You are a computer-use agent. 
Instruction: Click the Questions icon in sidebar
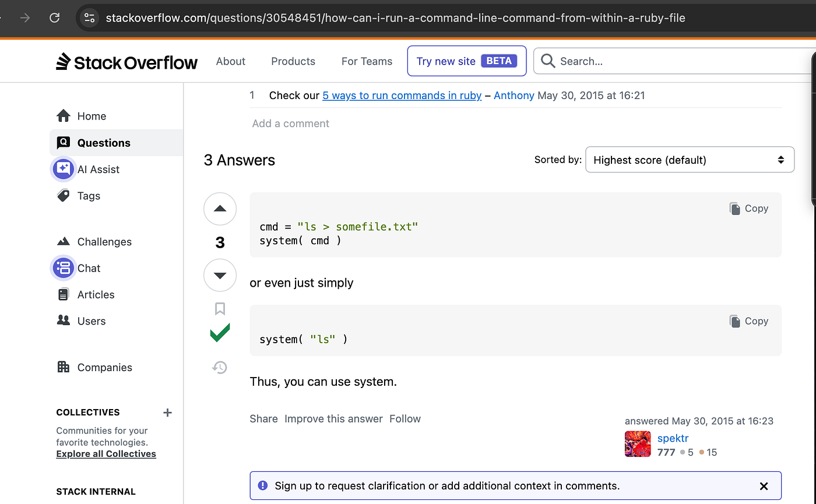click(x=64, y=143)
